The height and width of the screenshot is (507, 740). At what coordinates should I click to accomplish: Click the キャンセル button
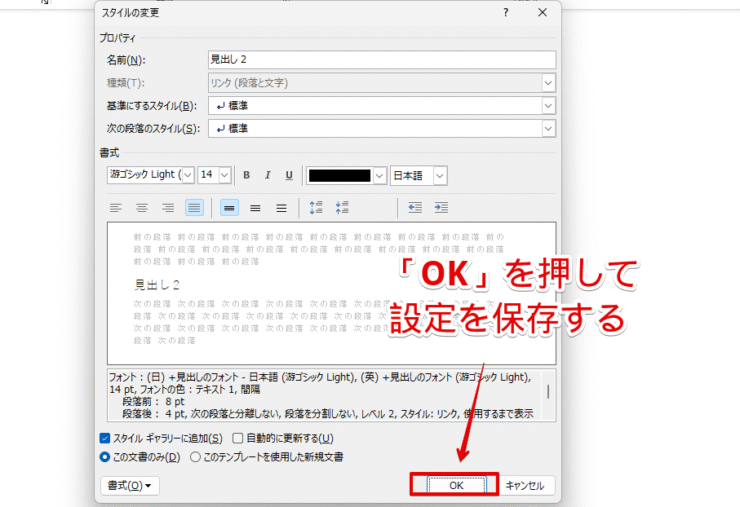[525, 485]
